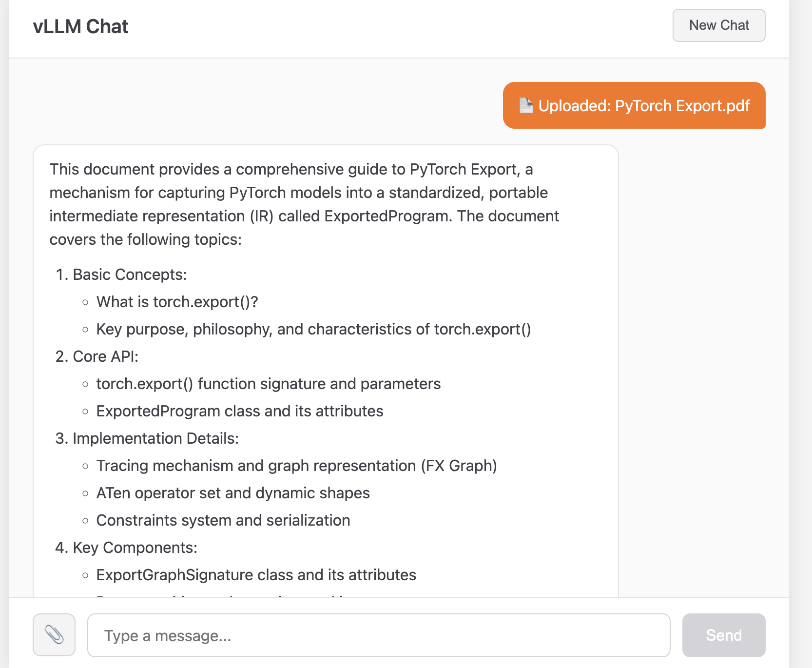Focus the 'Type a message...' input field
The height and width of the screenshot is (668, 812).
click(x=378, y=635)
